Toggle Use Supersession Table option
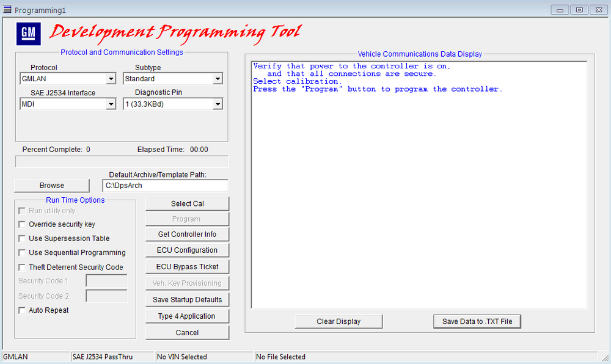 coord(23,238)
